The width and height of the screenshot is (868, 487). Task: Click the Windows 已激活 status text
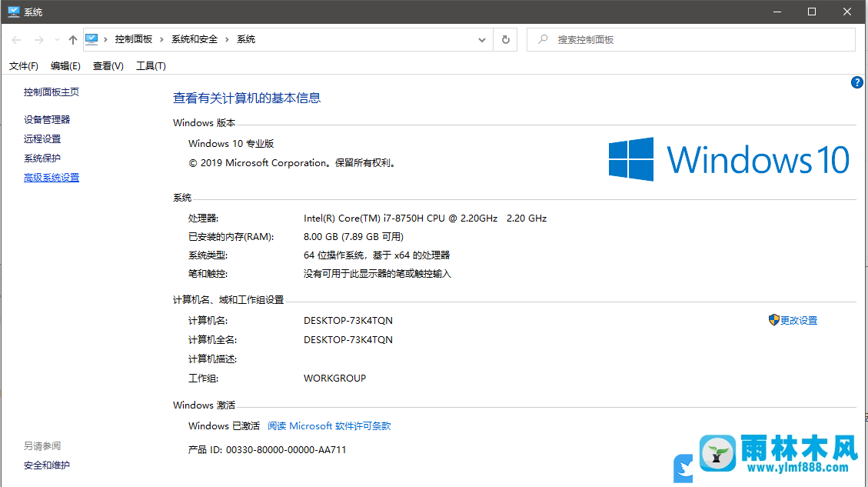pos(224,426)
